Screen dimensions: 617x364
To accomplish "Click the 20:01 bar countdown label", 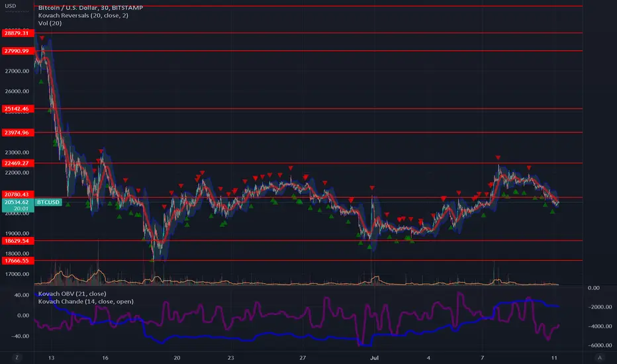I will 21,208.
